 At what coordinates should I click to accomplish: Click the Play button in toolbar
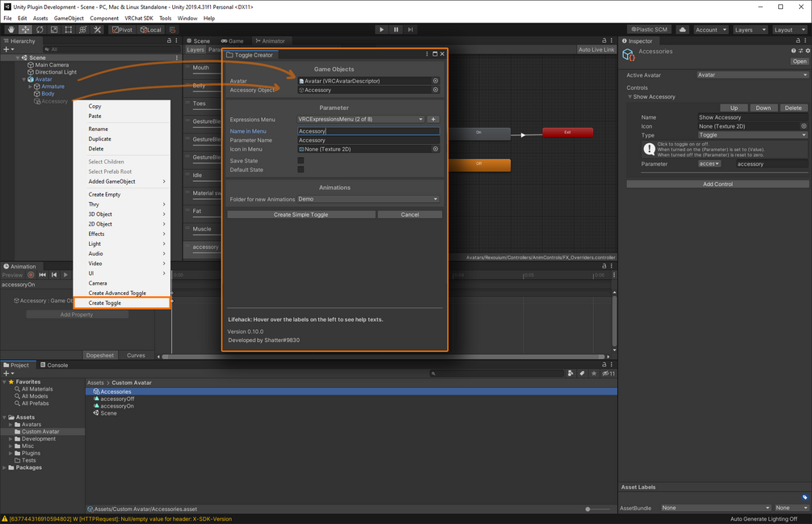tap(381, 30)
